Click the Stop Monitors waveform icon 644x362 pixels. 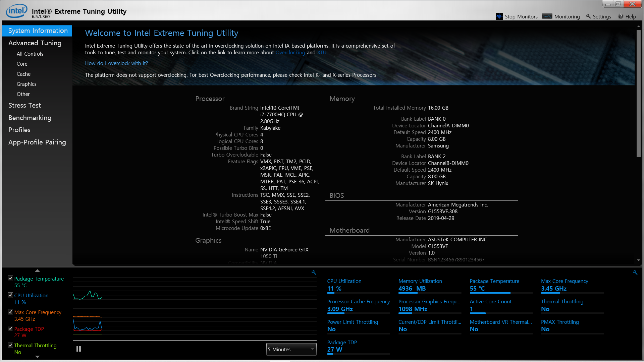coord(499,16)
